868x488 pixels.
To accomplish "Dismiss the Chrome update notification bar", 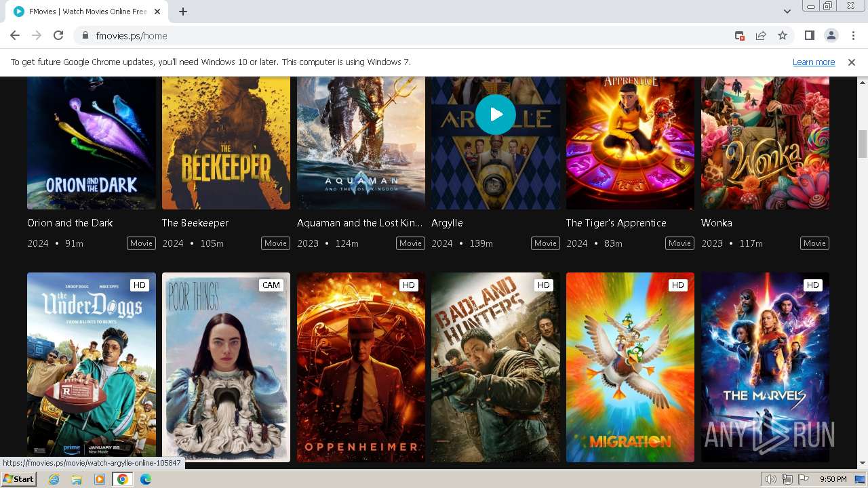I will (x=852, y=62).
